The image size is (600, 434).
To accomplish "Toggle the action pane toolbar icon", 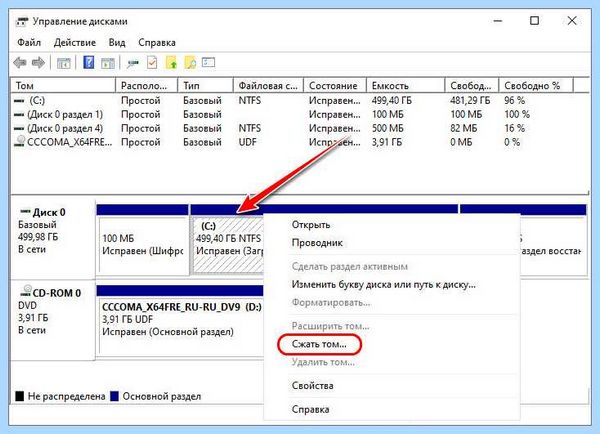I will pyautogui.click(x=108, y=63).
